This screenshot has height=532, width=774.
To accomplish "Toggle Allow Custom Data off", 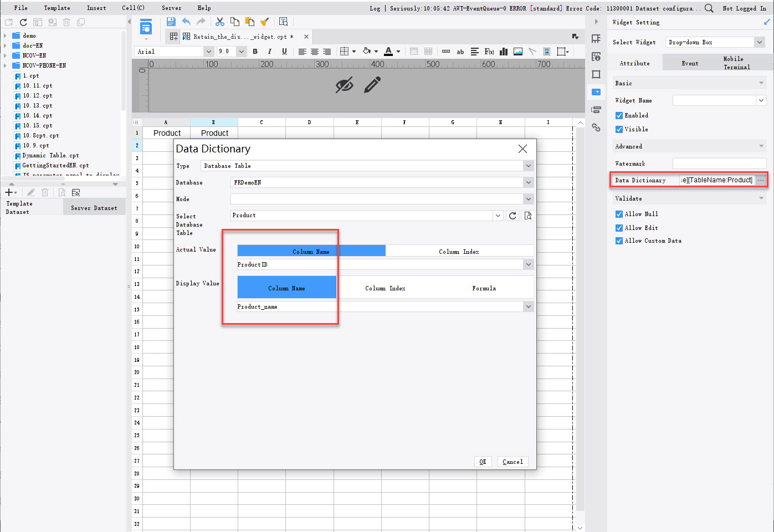I will 619,241.
